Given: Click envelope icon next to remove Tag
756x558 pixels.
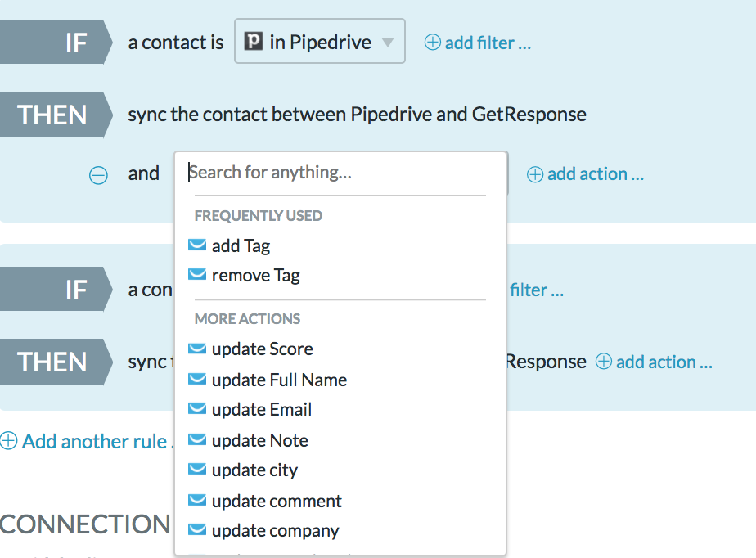Looking at the screenshot, I should (196, 274).
